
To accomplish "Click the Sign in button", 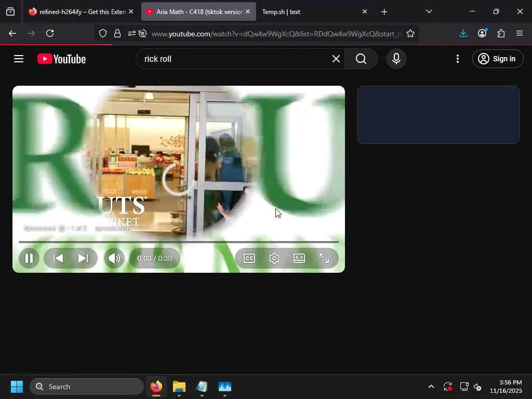I will (x=498, y=59).
